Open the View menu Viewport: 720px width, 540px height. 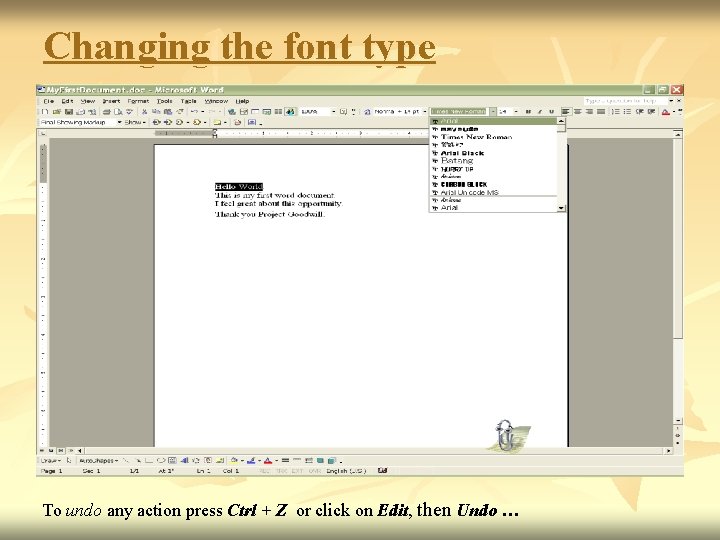point(88,101)
